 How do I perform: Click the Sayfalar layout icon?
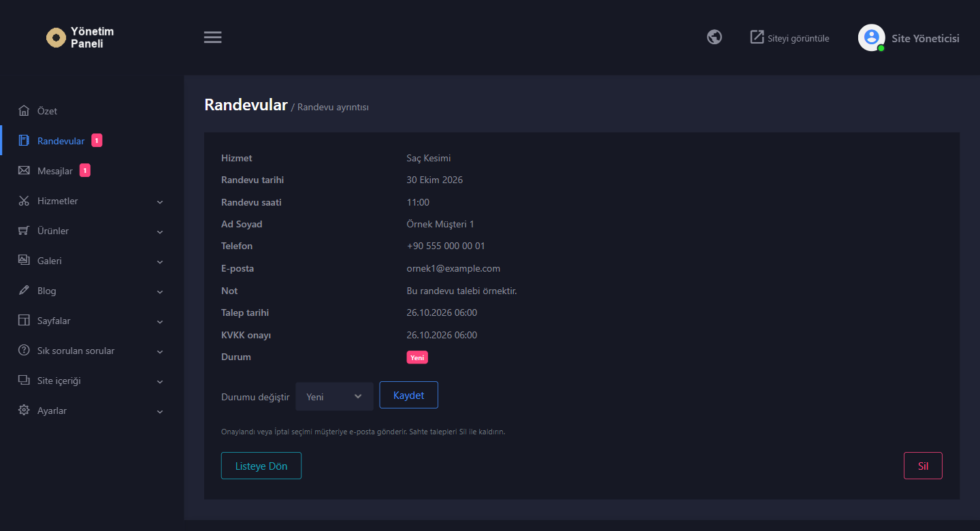24,321
